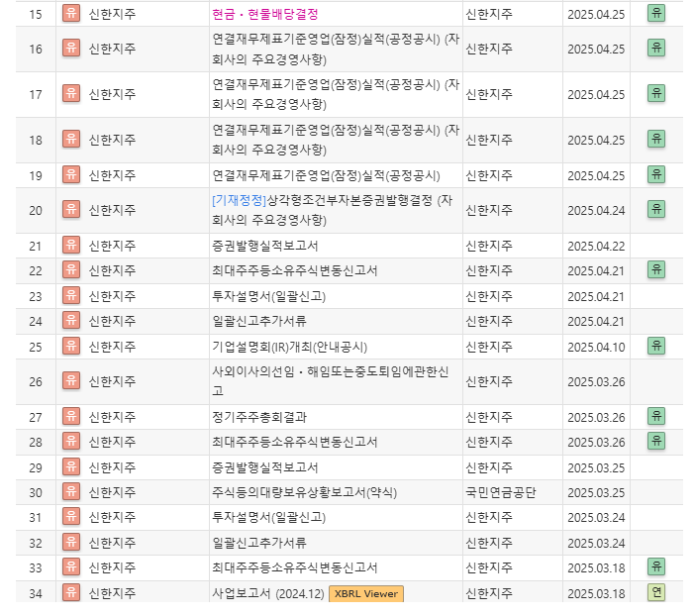Click the green 유 remark icon for row 15
The image size is (695, 616).
[656, 13]
